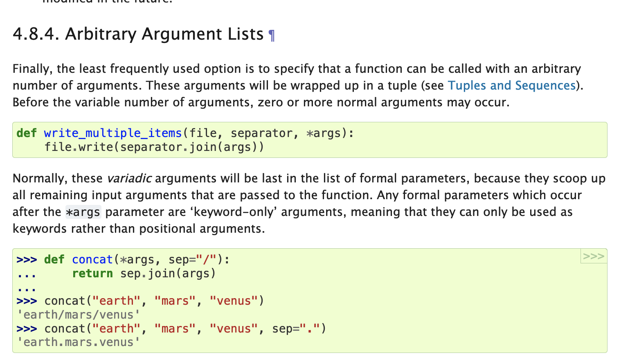Click the pilcrow permalink beside the heading

coord(272,35)
